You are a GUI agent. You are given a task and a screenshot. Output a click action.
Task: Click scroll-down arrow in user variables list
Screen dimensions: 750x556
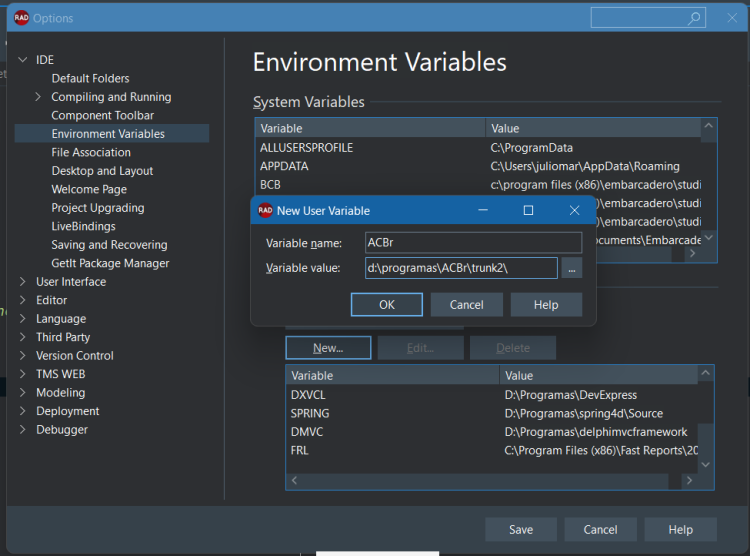(x=706, y=465)
